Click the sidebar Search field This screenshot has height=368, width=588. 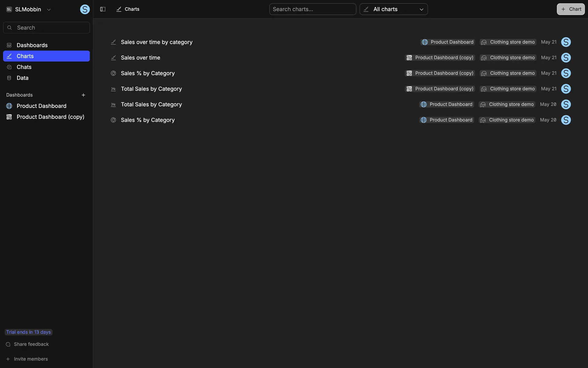tap(47, 28)
